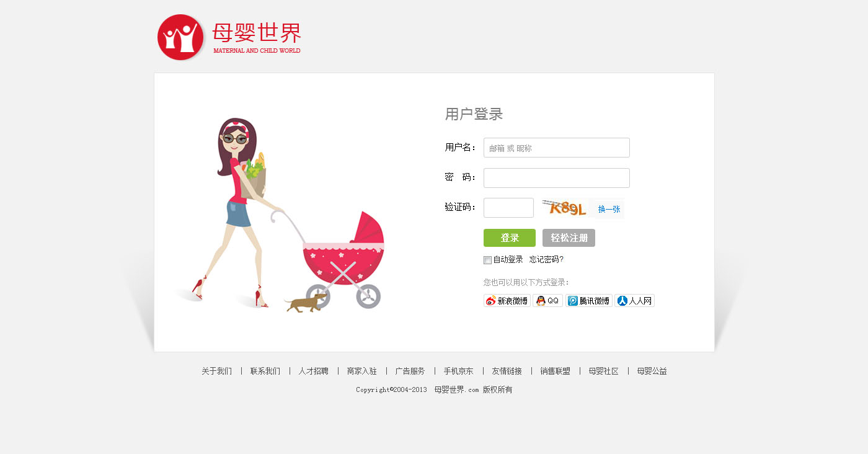Log in with 新浪微博 icon

click(491, 301)
